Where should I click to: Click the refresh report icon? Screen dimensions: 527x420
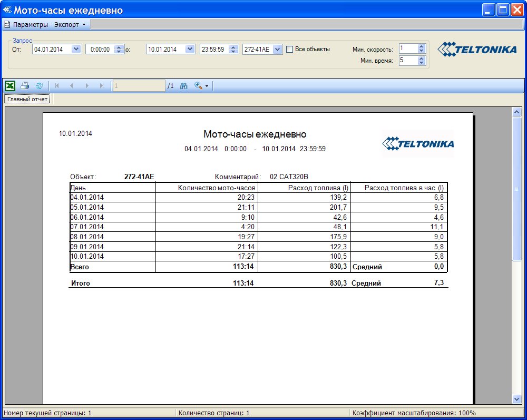[x=39, y=85]
